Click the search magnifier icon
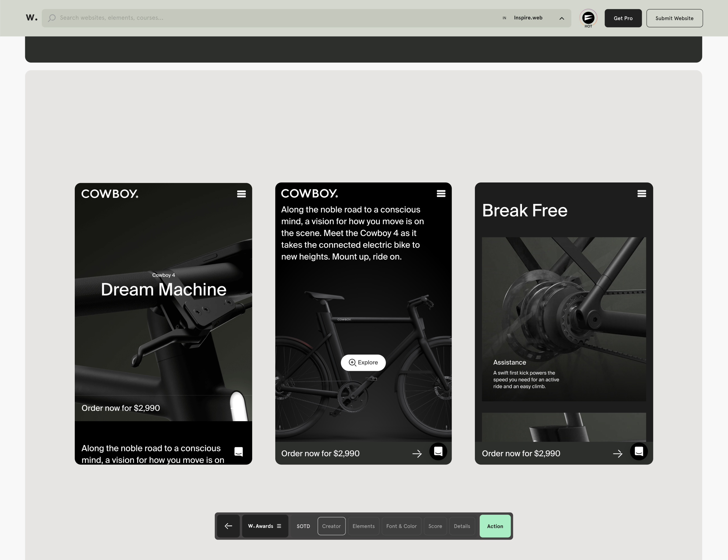728x560 pixels. point(52,18)
